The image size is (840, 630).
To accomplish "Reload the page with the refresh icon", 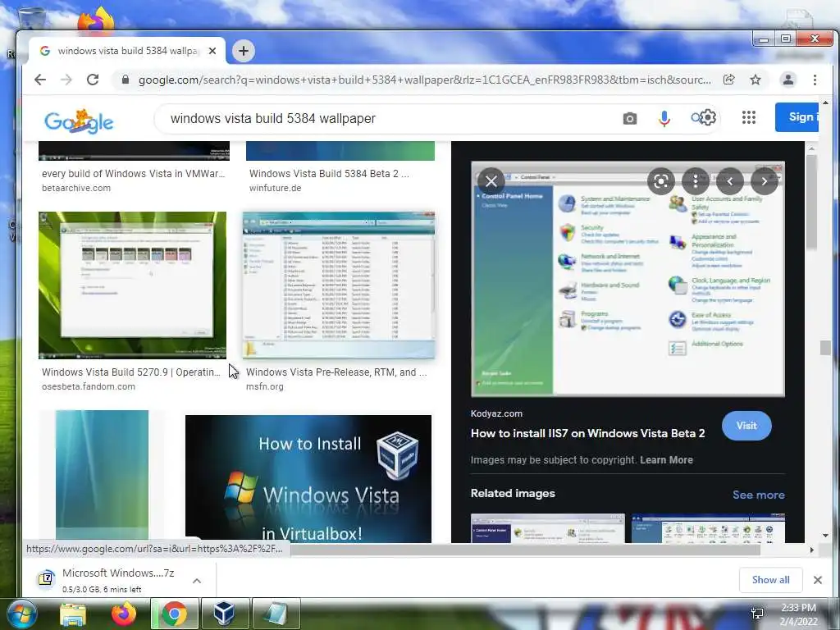I will click(x=93, y=80).
